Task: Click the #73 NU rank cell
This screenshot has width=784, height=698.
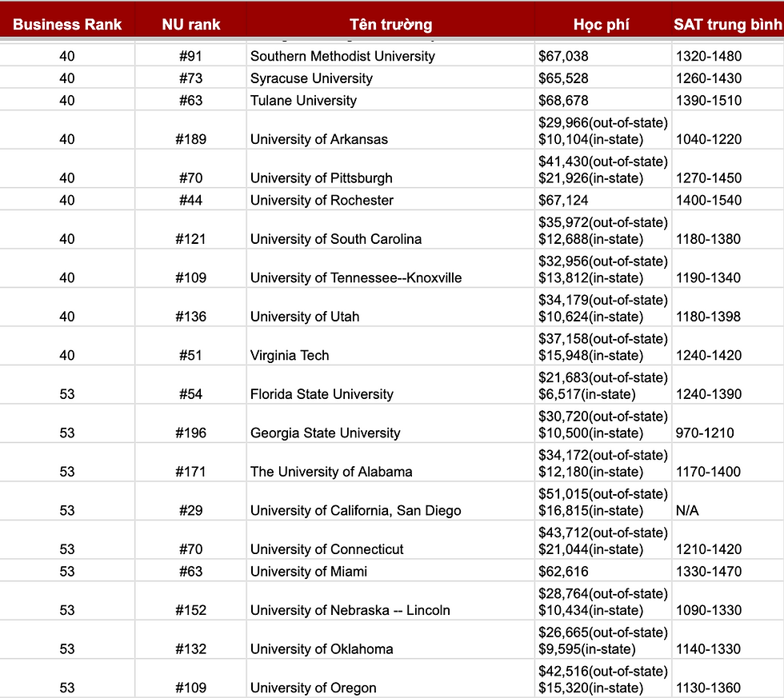Action: [190, 78]
